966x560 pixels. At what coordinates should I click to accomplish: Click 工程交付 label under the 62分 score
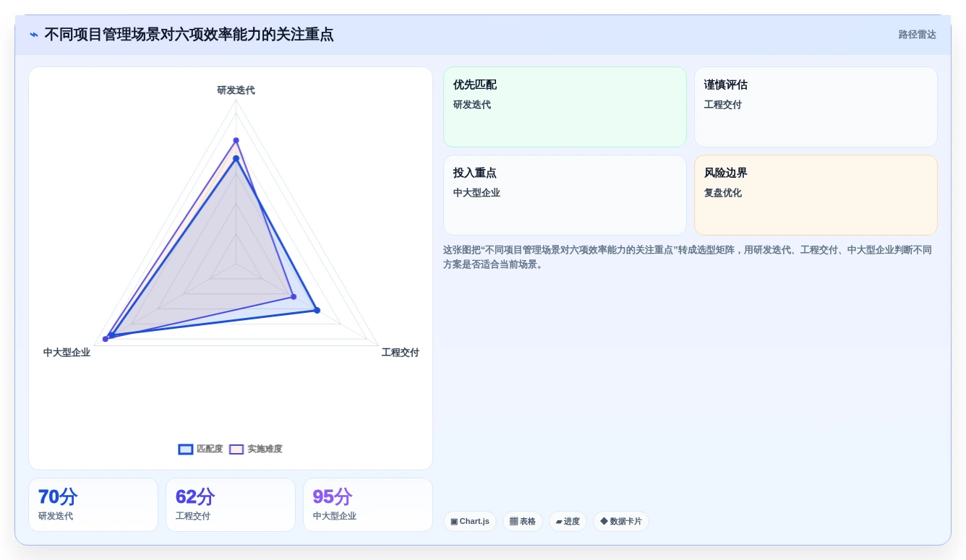point(193,517)
